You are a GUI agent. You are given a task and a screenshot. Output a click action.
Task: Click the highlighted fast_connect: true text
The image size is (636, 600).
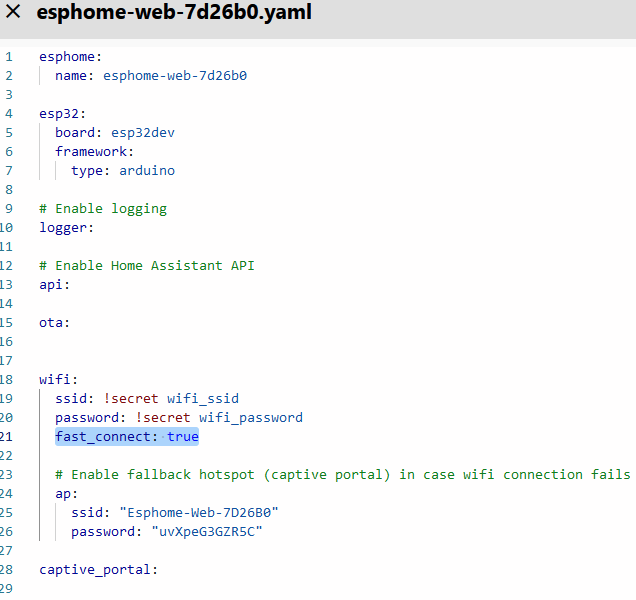(127, 437)
